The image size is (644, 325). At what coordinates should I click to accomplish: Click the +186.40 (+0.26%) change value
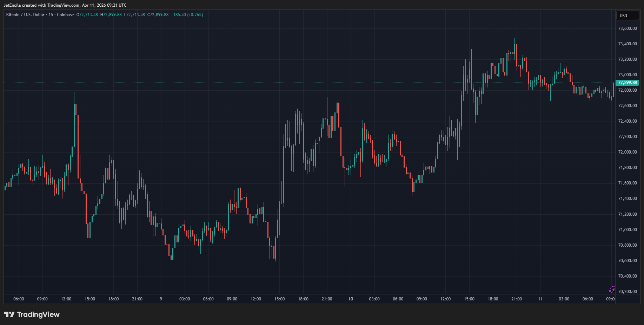point(187,15)
